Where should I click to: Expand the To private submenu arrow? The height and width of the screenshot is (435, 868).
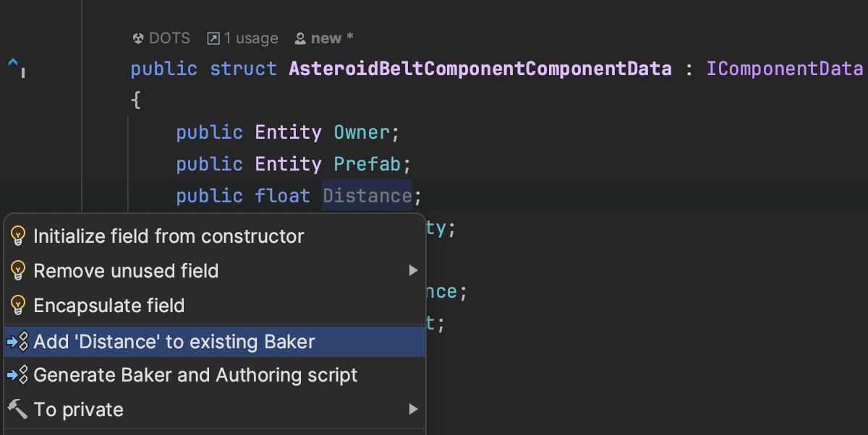pos(413,410)
